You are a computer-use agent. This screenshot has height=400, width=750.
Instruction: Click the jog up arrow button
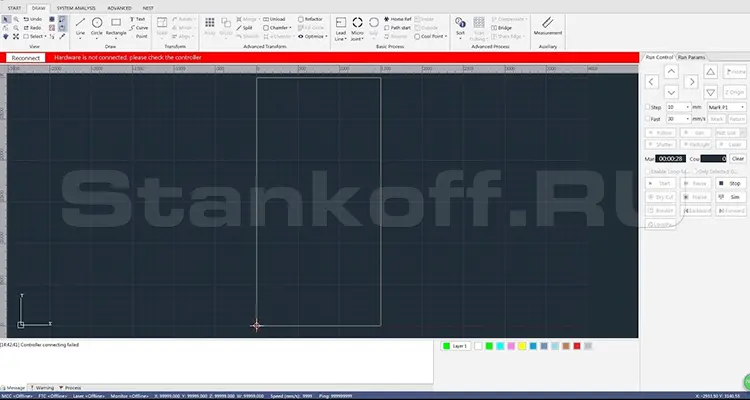click(x=671, y=72)
